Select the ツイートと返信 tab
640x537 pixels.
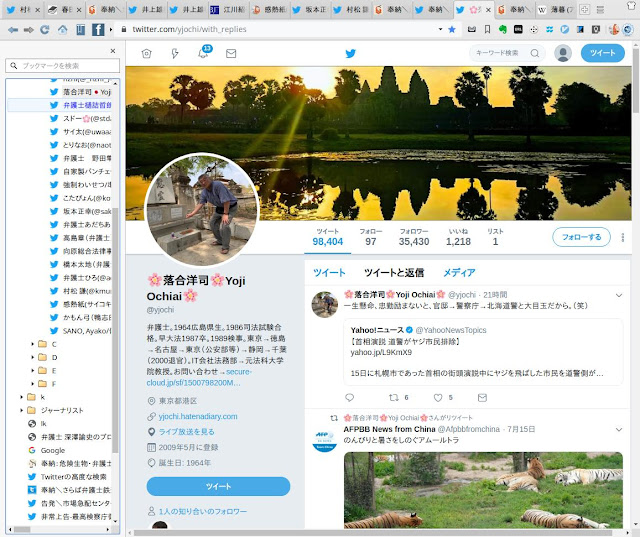click(394, 273)
